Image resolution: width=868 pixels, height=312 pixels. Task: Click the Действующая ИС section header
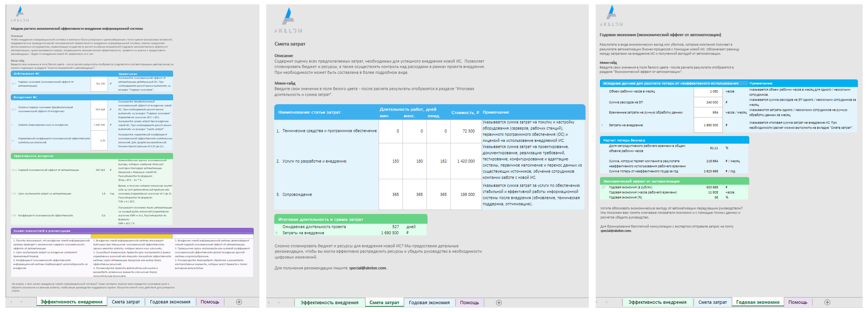click(x=92, y=73)
